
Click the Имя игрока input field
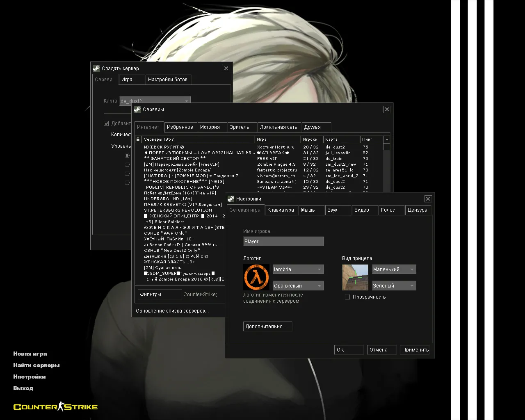283,242
